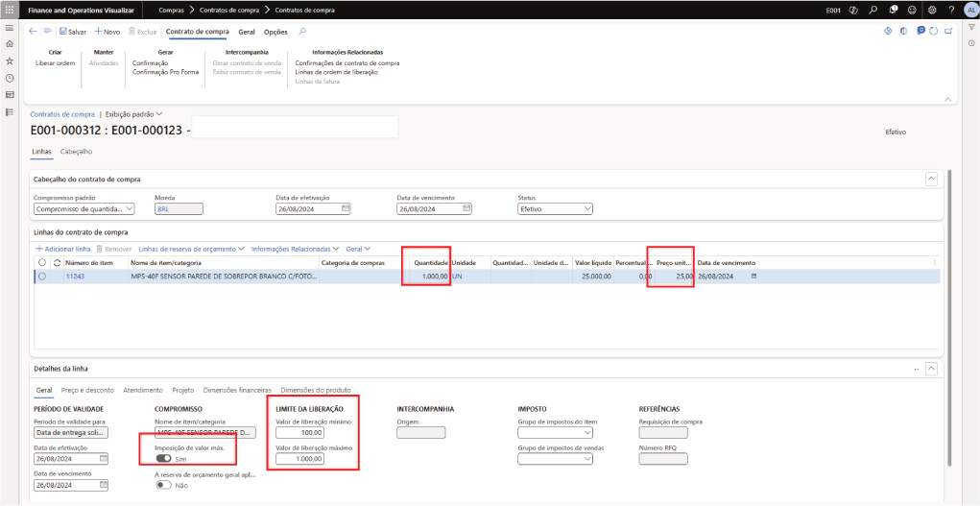This screenshot has height=506, width=980.
Task: Open the settings gear in top bar
Action: [x=929, y=10]
